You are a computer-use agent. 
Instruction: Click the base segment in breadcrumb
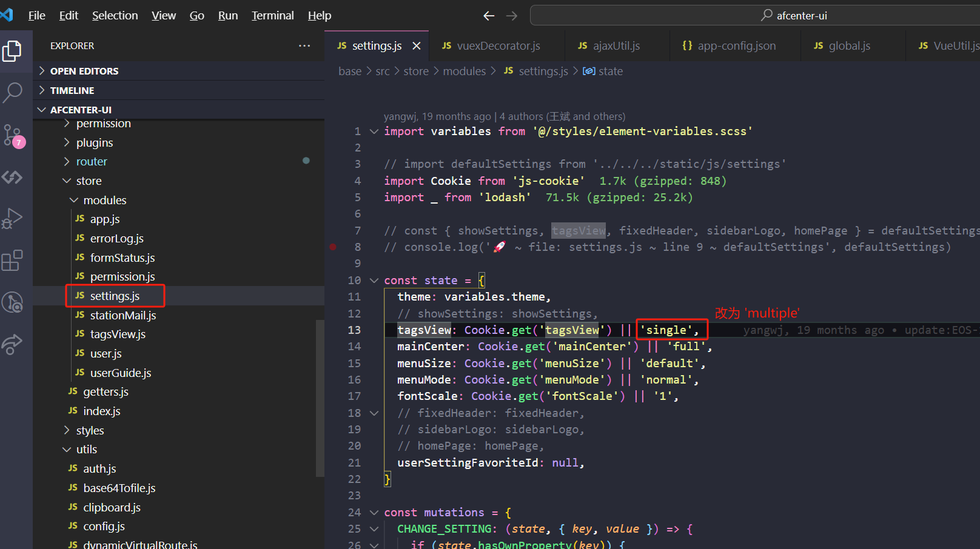(x=350, y=72)
